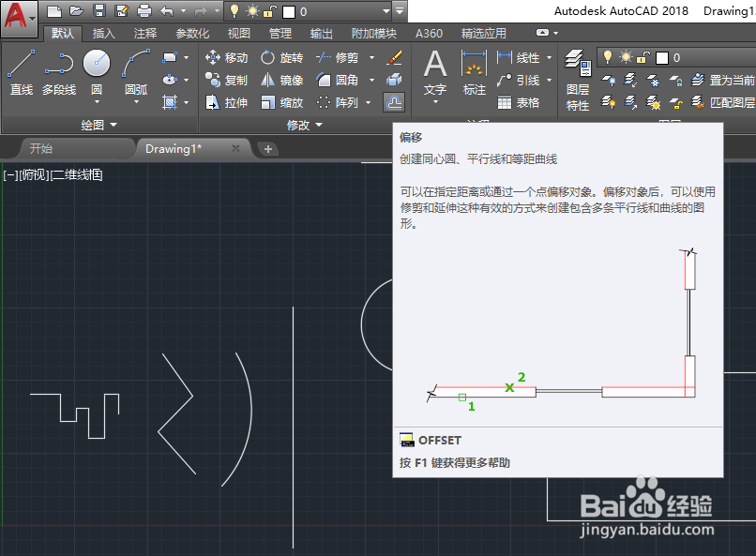This screenshot has width=756, height=556.
Task: Select the Move modify tool
Action: point(234,56)
